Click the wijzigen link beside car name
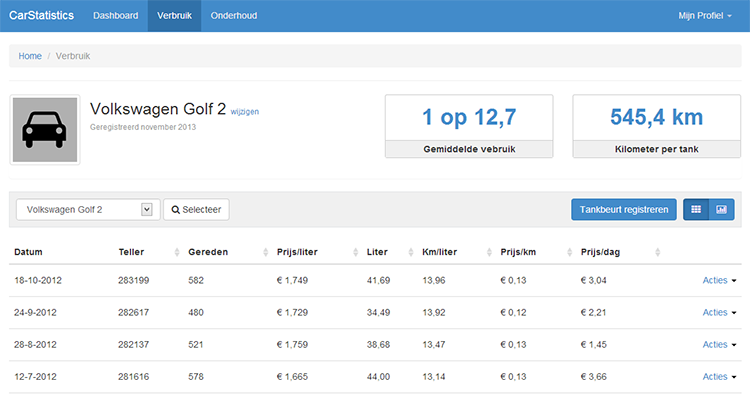 coord(245,112)
